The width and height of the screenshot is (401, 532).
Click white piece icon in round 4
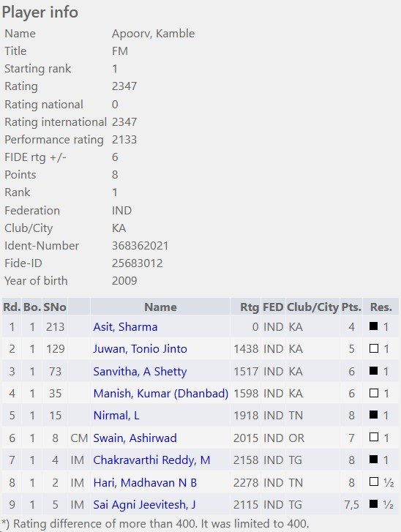tap(373, 392)
